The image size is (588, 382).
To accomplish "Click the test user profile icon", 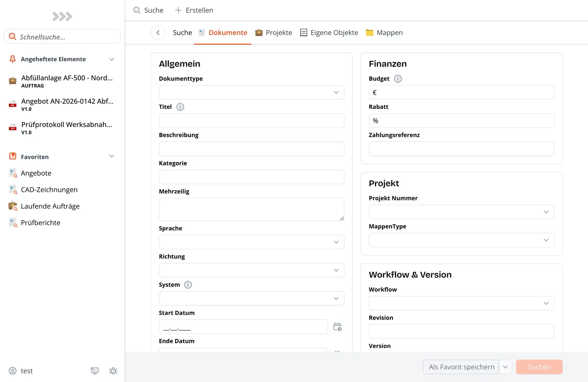I will coord(13,371).
